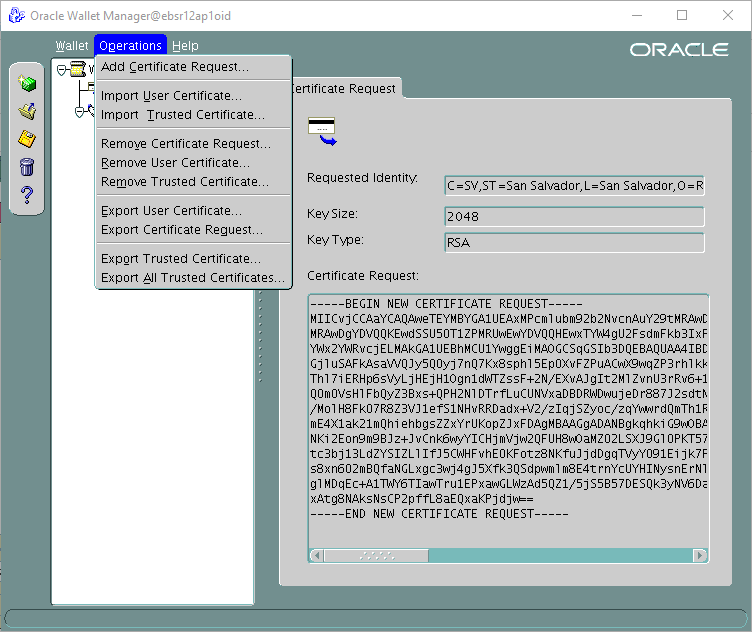Choose Export User Certificate
Viewport: 752px width, 632px height.
[194, 211]
